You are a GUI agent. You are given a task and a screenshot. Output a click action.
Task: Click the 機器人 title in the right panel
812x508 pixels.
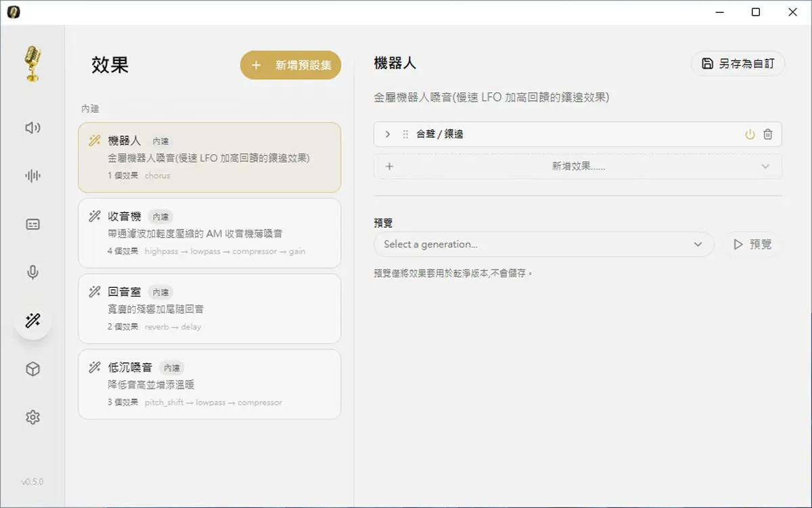pyautogui.click(x=395, y=64)
